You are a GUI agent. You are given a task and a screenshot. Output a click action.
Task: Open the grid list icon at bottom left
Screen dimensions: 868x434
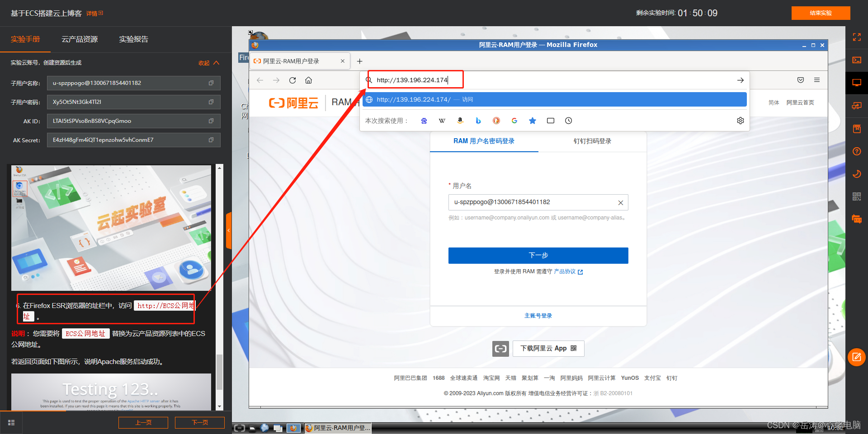pos(11,423)
